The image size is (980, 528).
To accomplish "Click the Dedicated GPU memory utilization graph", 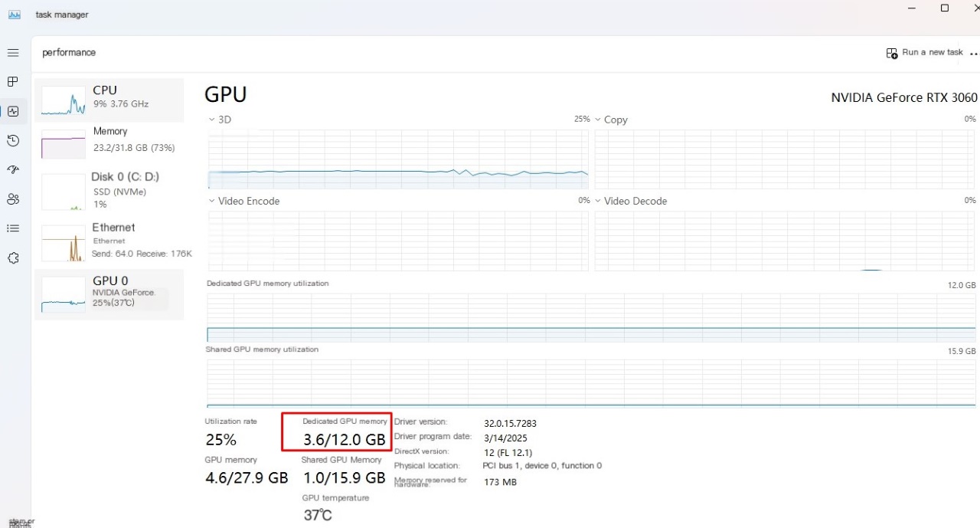I will (x=591, y=316).
